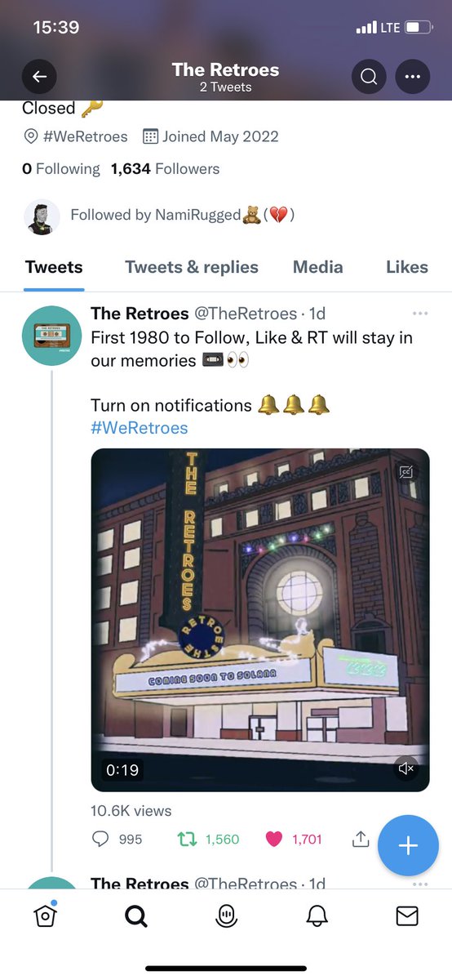
Task: Unmute the video sound icon
Action: click(405, 768)
